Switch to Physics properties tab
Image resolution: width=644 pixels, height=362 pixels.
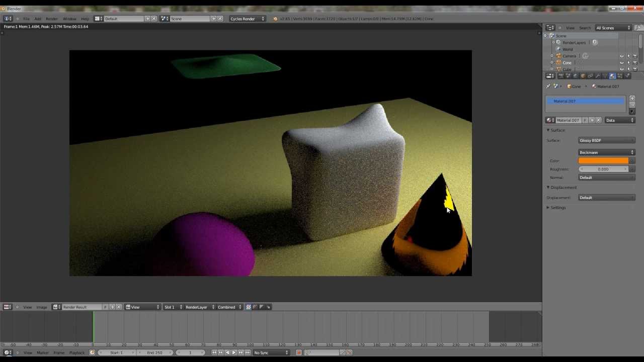[627, 76]
